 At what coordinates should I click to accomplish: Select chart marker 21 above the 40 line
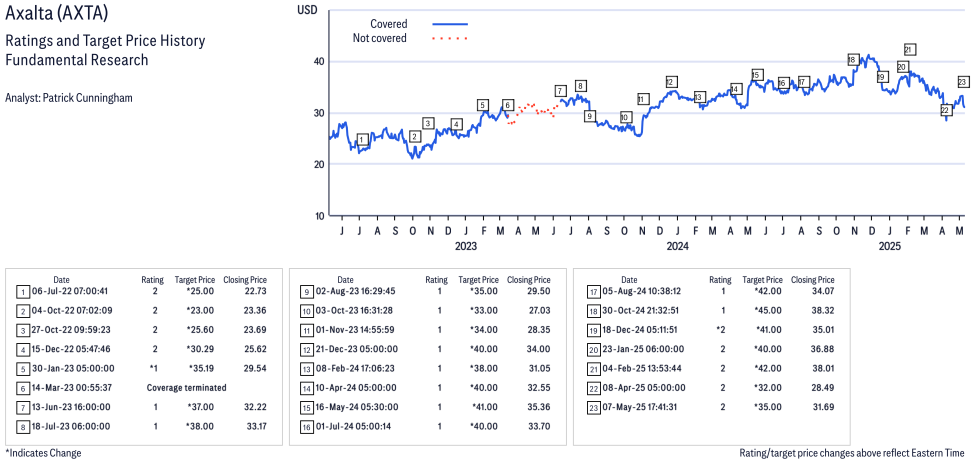(x=909, y=49)
